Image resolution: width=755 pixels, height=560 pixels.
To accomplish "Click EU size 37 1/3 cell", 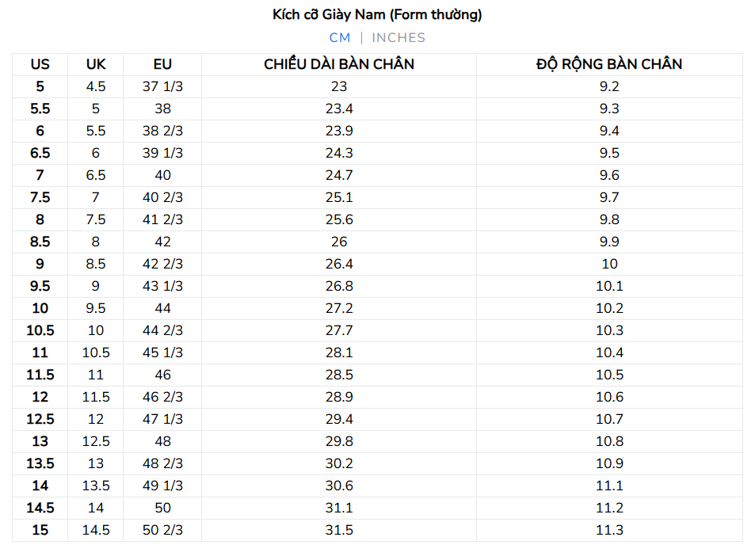I will pos(162,86).
